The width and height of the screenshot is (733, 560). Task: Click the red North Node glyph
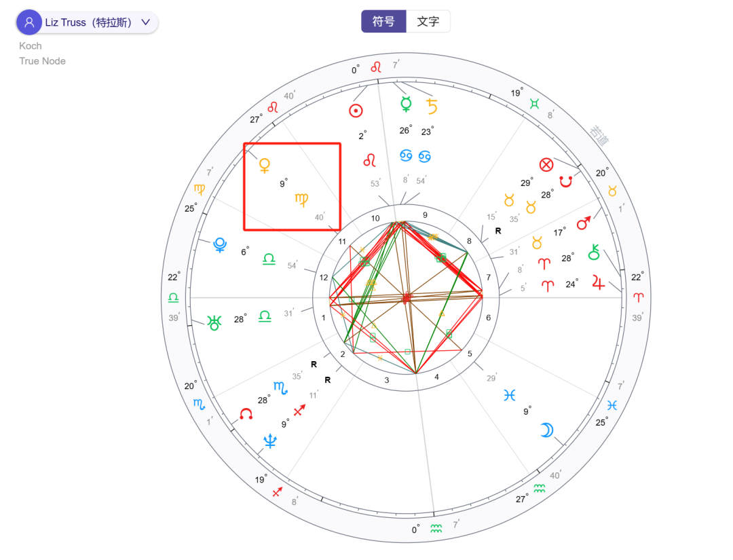coord(246,414)
